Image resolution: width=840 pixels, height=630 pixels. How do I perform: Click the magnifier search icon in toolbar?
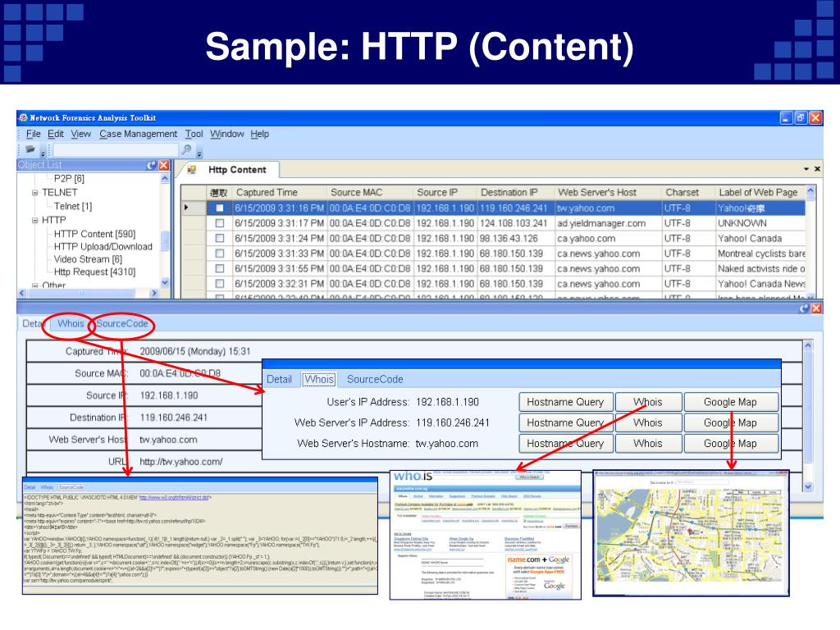tap(186, 149)
